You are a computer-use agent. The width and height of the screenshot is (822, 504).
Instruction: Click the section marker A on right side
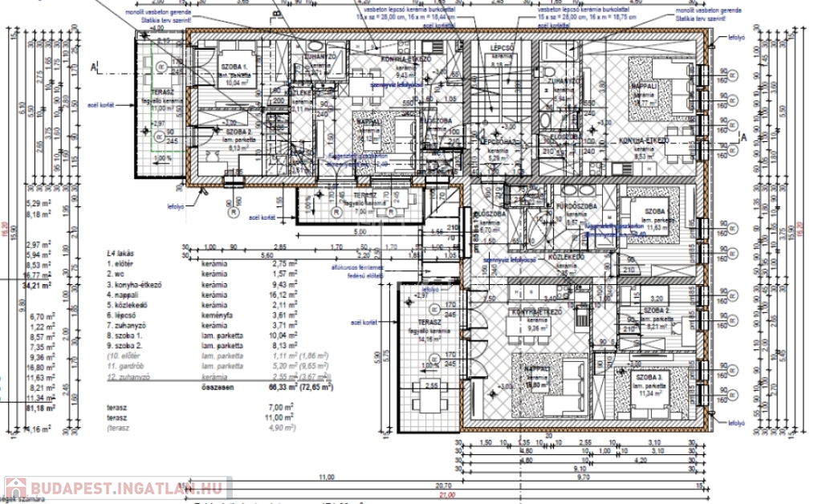click(x=742, y=136)
